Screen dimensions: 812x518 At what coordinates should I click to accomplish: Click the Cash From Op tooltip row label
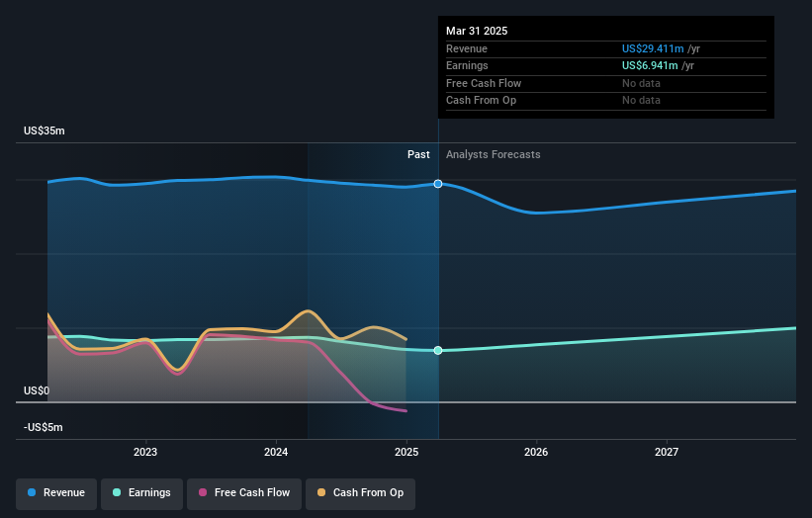481,101
